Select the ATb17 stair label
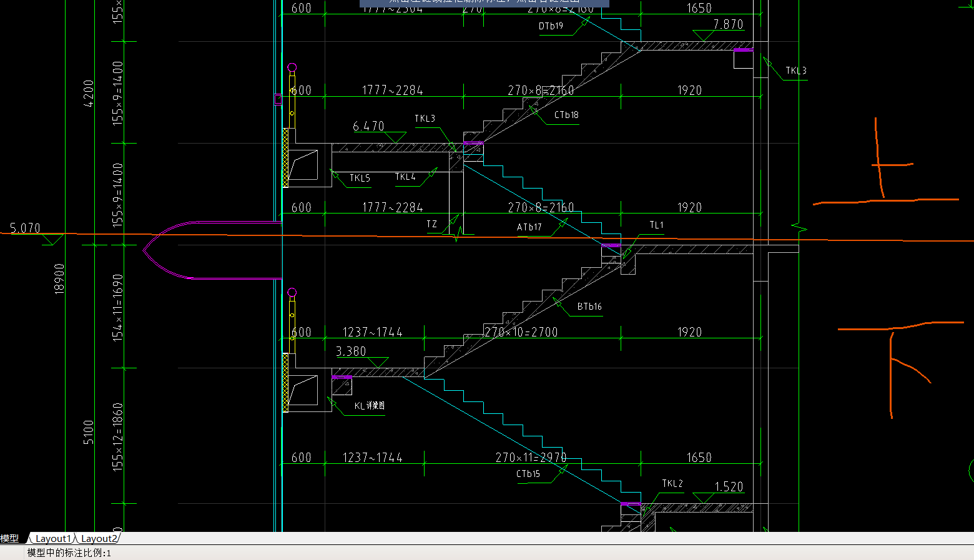This screenshot has height=560, width=974. [529, 227]
